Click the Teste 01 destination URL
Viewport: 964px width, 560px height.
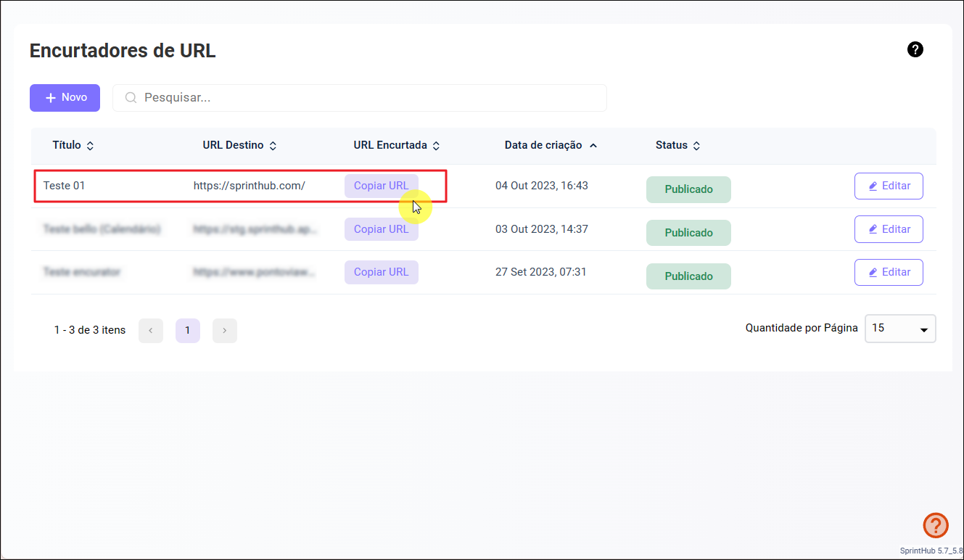point(249,186)
